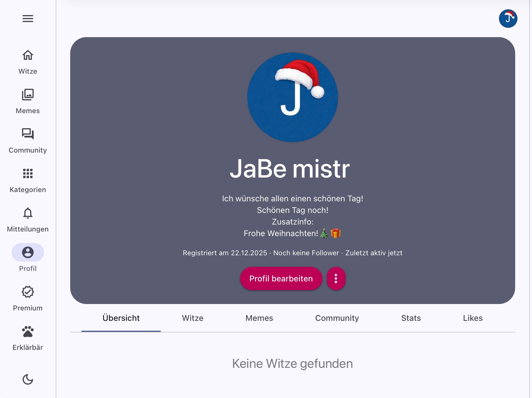Viewport: 532px width, 398px height.
Task: Open the Kategorien grid icon
Action: tap(28, 173)
